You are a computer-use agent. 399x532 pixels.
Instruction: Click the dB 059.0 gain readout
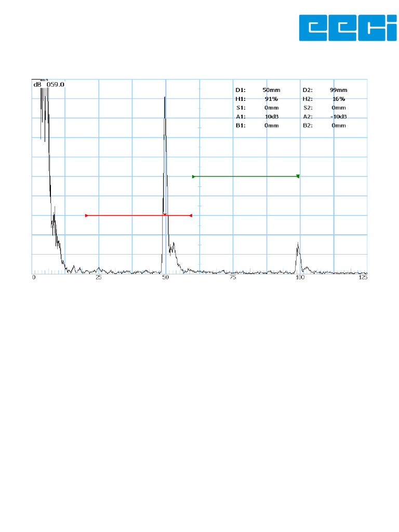48,84
